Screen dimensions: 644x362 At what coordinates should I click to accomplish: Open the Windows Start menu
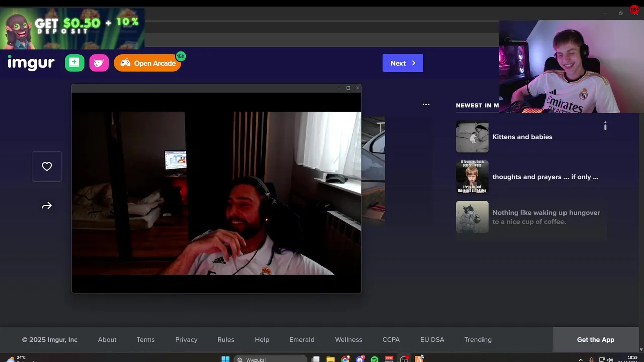tap(225, 359)
